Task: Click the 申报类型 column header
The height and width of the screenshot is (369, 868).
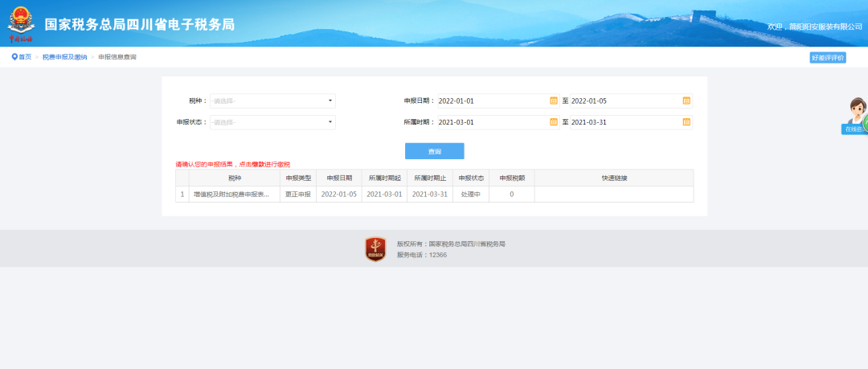Action: (298, 178)
